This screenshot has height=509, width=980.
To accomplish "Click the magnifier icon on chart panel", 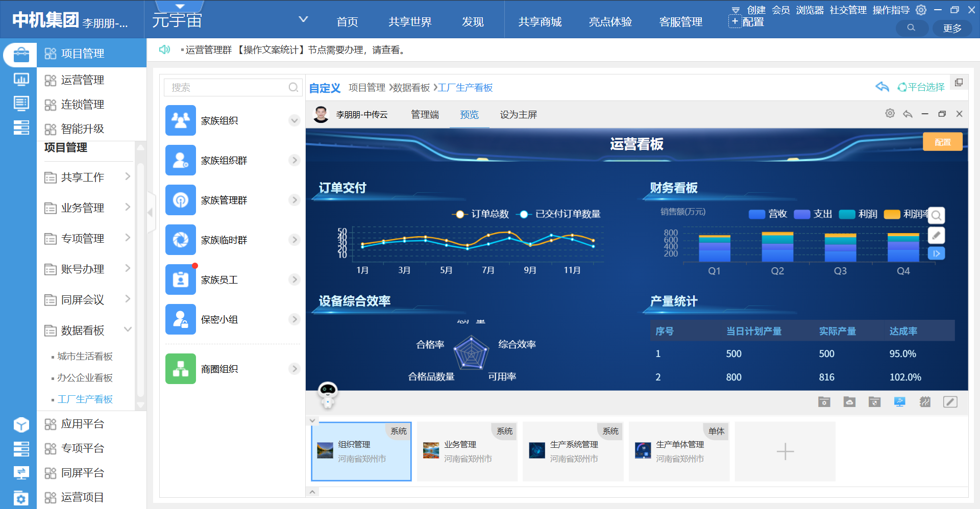I will [x=936, y=216].
